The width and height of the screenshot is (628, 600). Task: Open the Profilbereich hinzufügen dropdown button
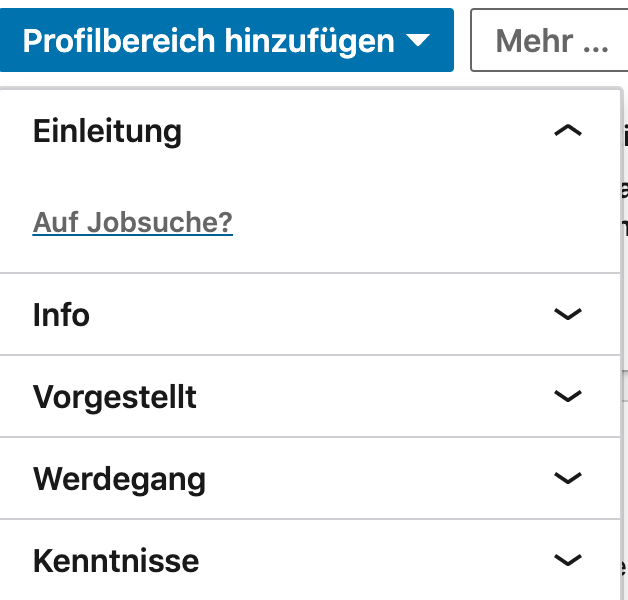tap(227, 40)
